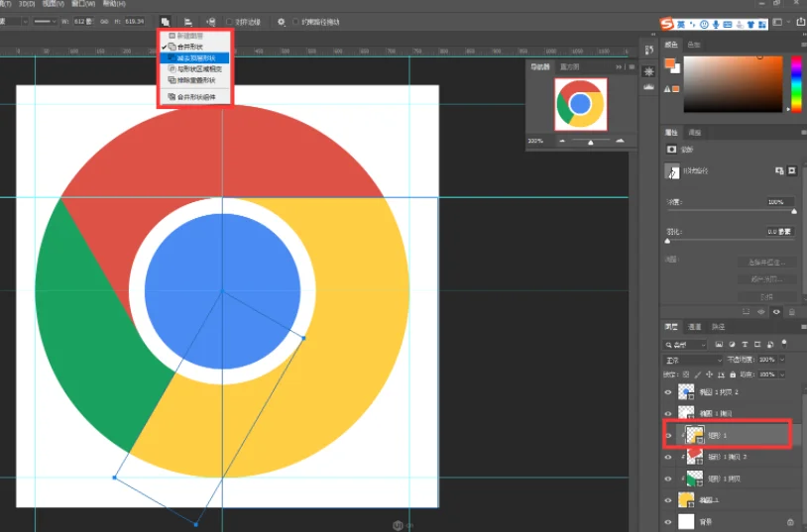This screenshot has width=807, height=532.
Task: Open the stroke line style dropdown
Action: coord(45,22)
